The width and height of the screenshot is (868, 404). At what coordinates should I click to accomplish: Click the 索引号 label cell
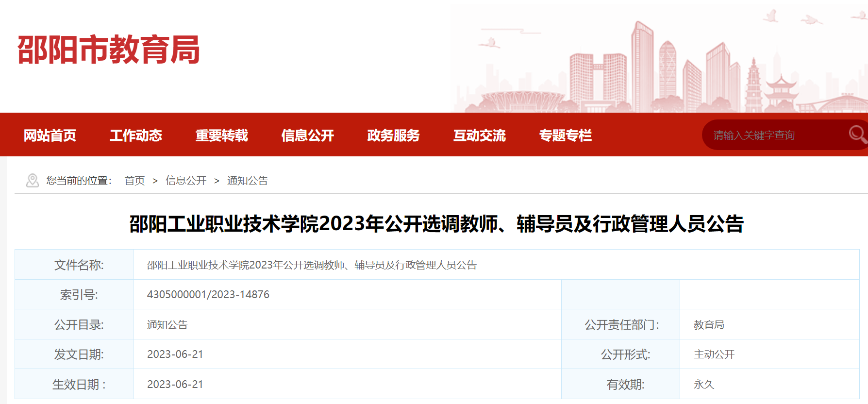[x=74, y=294]
